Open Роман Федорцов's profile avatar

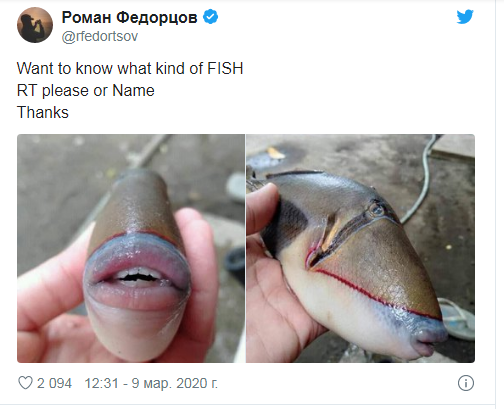(x=35, y=25)
